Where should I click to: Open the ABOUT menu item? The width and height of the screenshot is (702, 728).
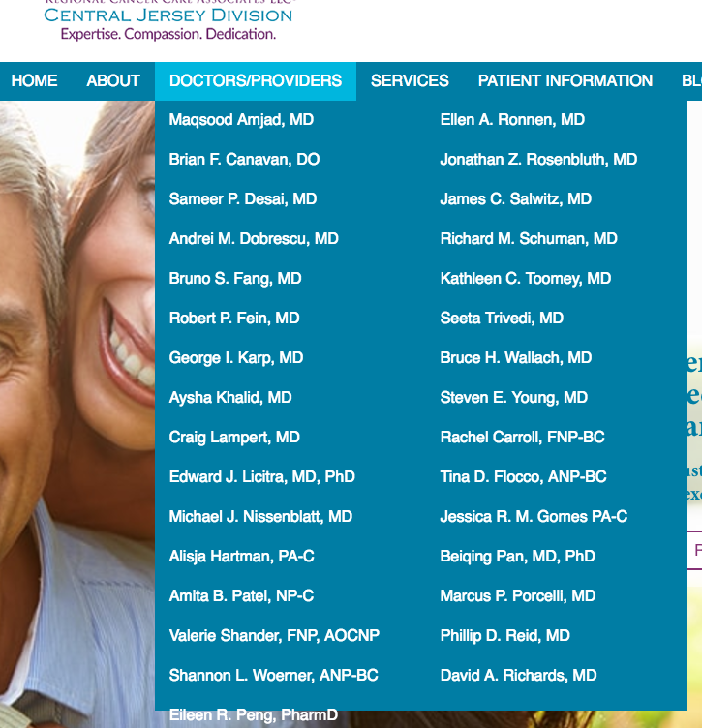tap(113, 80)
